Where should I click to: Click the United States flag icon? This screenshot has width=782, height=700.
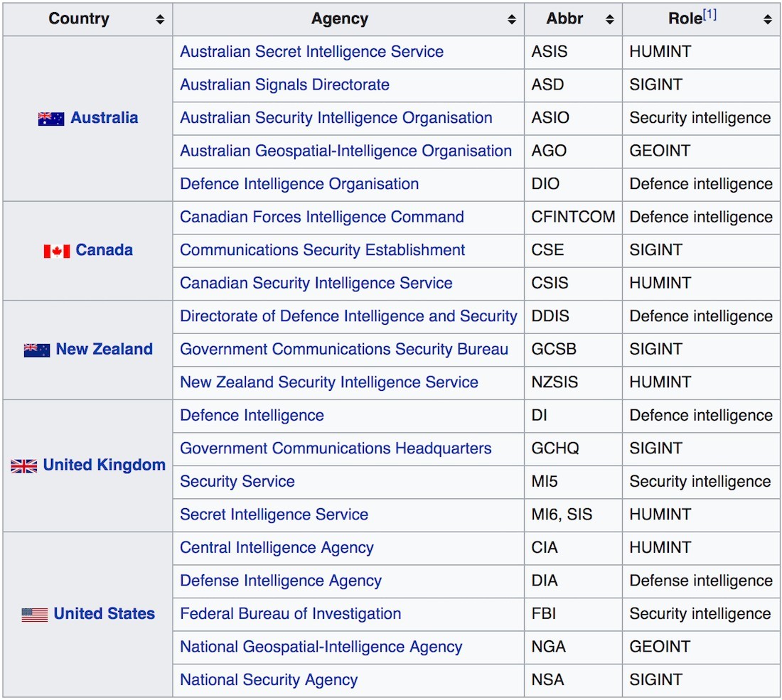coord(34,614)
